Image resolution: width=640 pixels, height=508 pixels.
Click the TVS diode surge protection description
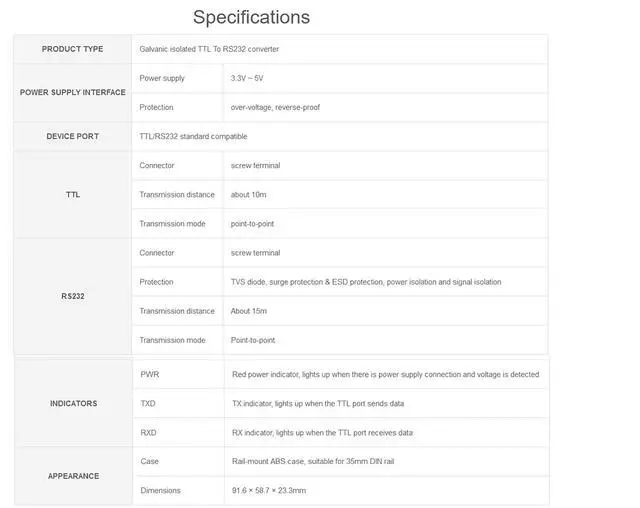[x=366, y=282]
